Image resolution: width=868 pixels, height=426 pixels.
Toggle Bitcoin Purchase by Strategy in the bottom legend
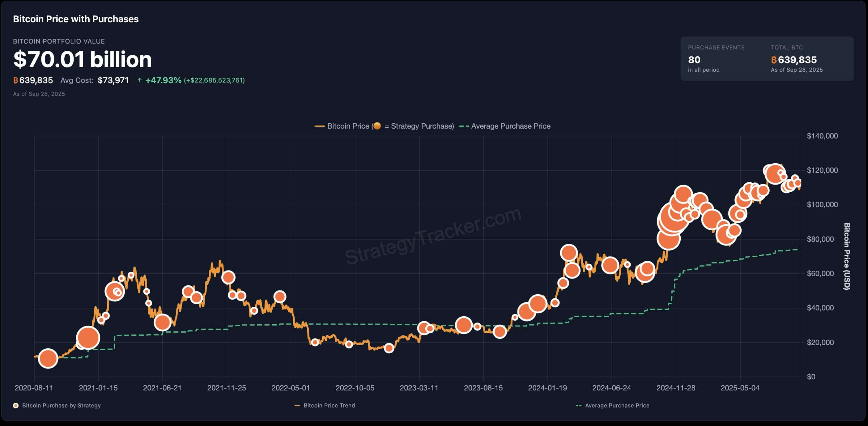tap(57, 406)
